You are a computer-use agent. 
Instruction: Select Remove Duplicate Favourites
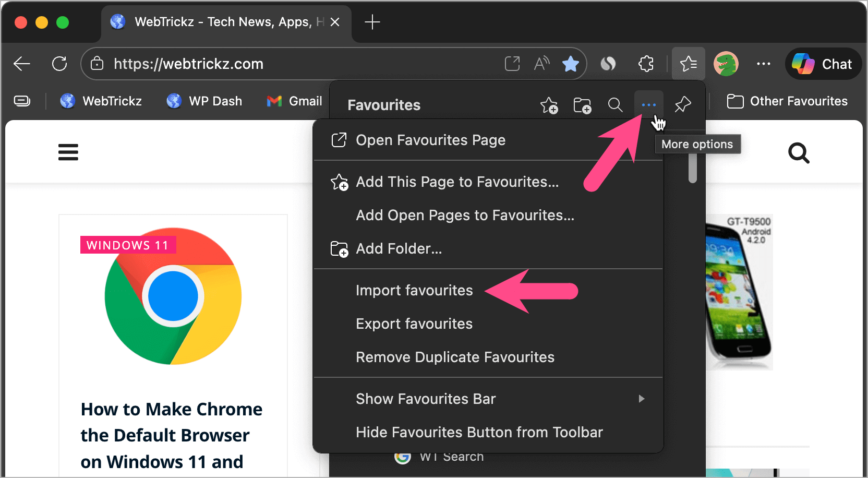(x=455, y=357)
